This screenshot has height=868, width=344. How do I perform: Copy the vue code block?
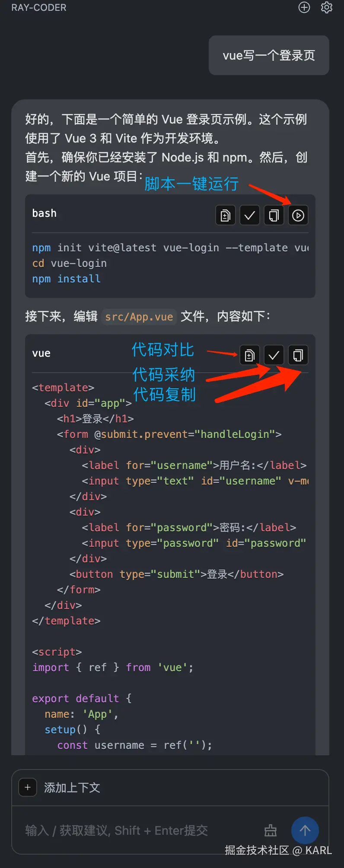298,355
